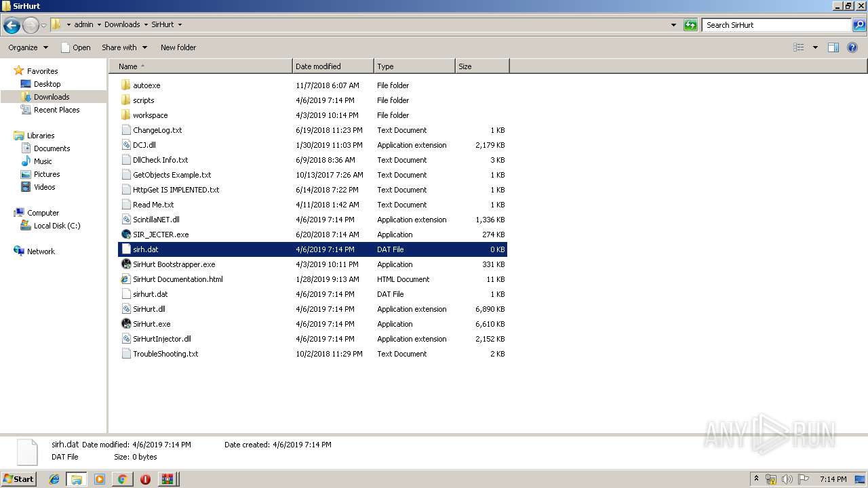Sort by Name column header
This screenshot has width=868, height=488.
tap(201, 66)
